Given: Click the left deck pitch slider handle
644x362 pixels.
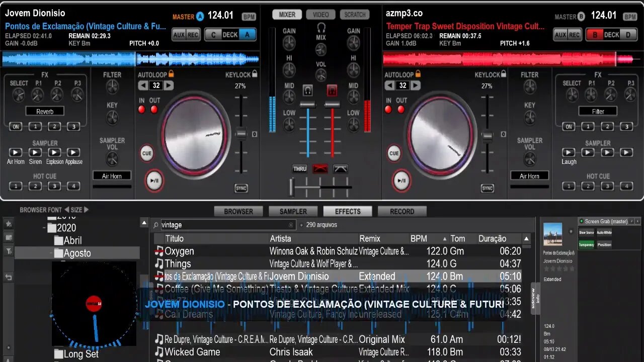Looking at the screenshot, I should pos(242,134).
